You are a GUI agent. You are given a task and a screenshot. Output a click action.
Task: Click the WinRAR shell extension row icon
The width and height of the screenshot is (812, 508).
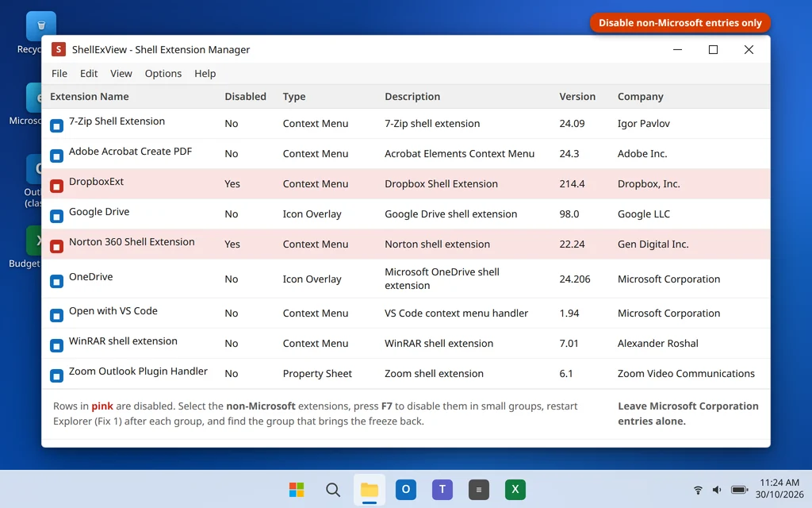tap(56, 345)
